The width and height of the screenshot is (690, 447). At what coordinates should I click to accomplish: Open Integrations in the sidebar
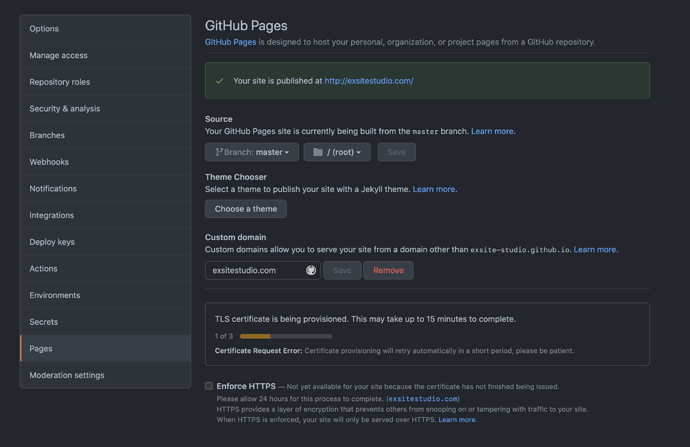tap(105, 215)
